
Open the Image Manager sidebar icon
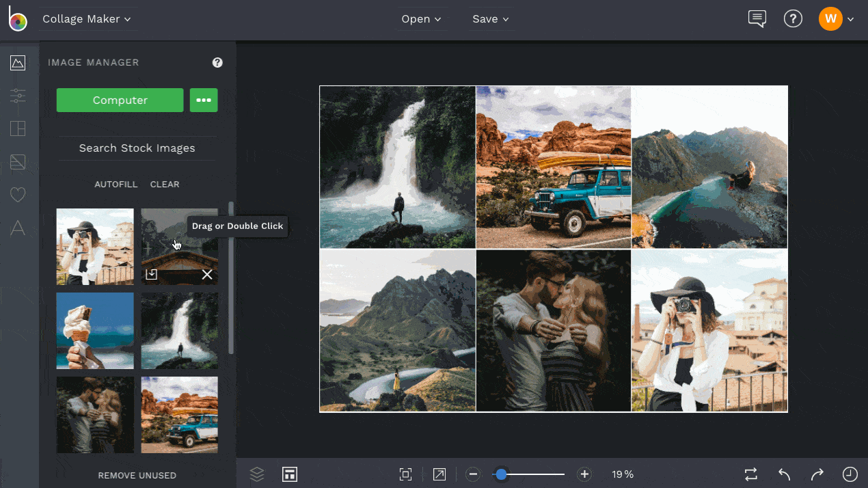pos(18,64)
